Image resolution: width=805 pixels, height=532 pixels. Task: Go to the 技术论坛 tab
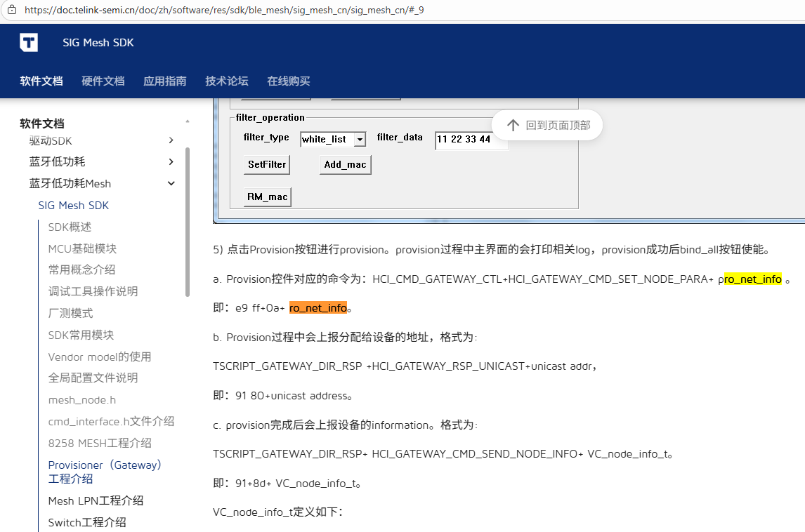click(x=227, y=81)
